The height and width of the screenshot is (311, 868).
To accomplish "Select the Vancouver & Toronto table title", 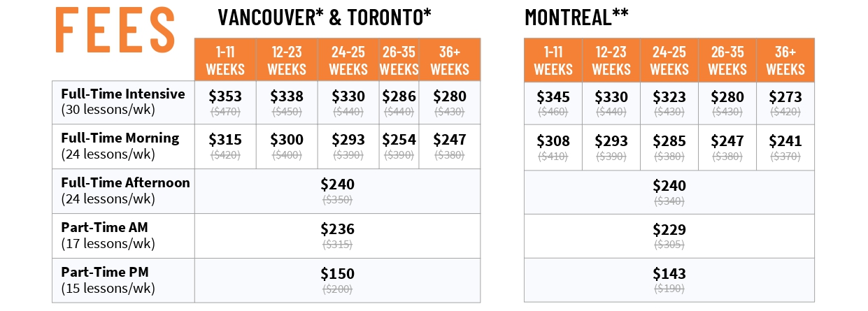I will (x=324, y=17).
